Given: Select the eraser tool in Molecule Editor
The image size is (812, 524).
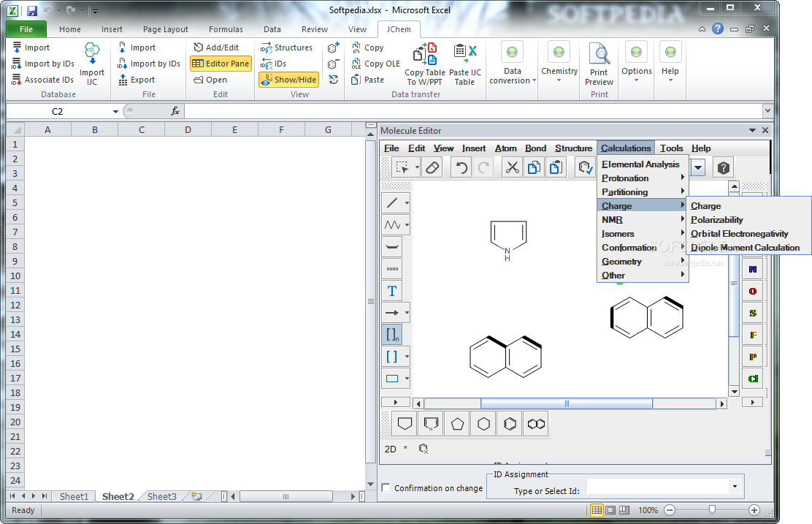Looking at the screenshot, I should point(432,167).
